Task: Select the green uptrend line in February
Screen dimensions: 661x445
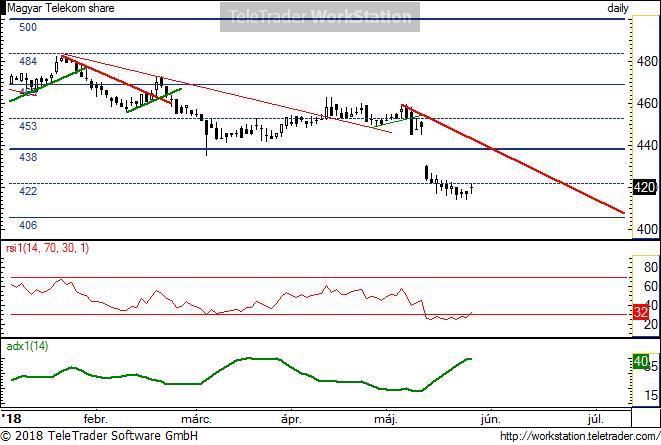Action: pyautogui.click(x=154, y=100)
